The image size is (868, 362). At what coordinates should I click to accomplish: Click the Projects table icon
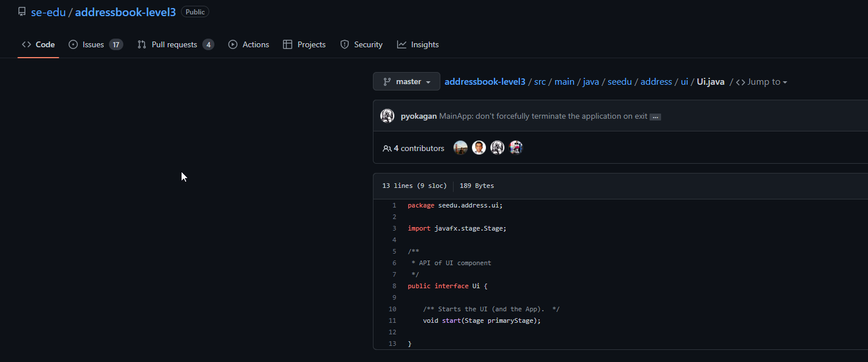[x=288, y=44]
